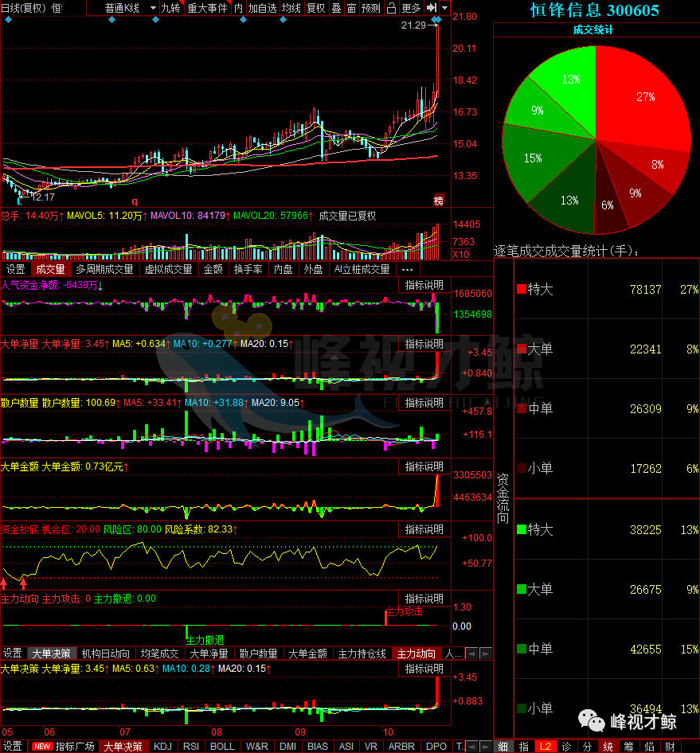700x753 pixels.
Task: Click the right arrow at the end of the KDJ/RSI tab strip
Action: [486, 747]
